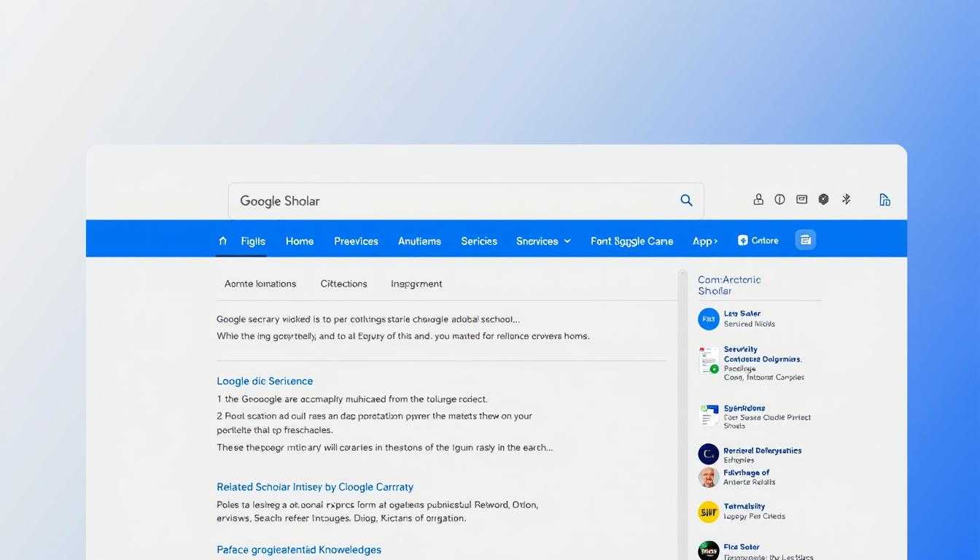Click the dark shield badge icon
This screenshot has width=980, height=560.
coord(823,199)
